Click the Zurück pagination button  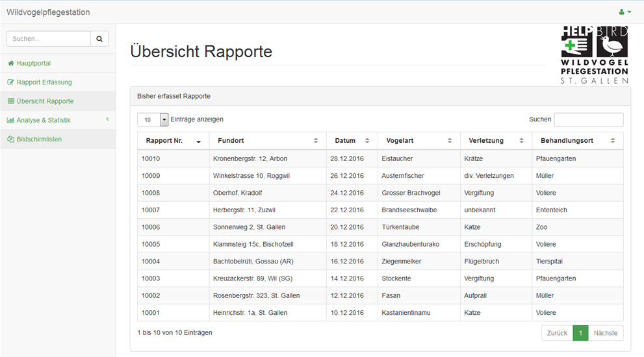557,333
